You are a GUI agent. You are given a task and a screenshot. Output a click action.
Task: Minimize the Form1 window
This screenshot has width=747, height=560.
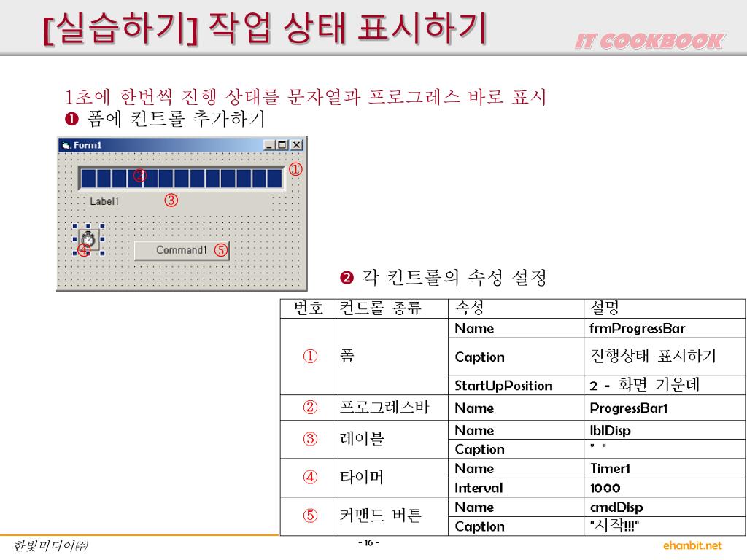click(270, 145)
